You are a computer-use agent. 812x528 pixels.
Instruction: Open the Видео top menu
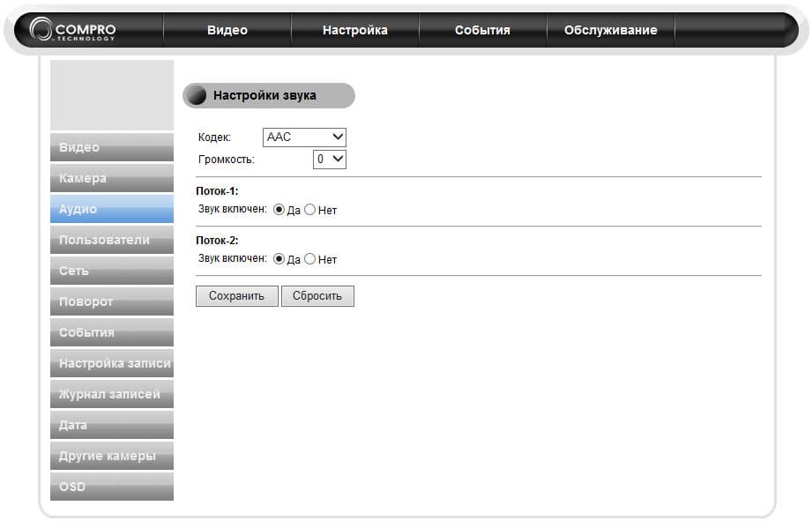pyautogui.click(x=227, y=30)
